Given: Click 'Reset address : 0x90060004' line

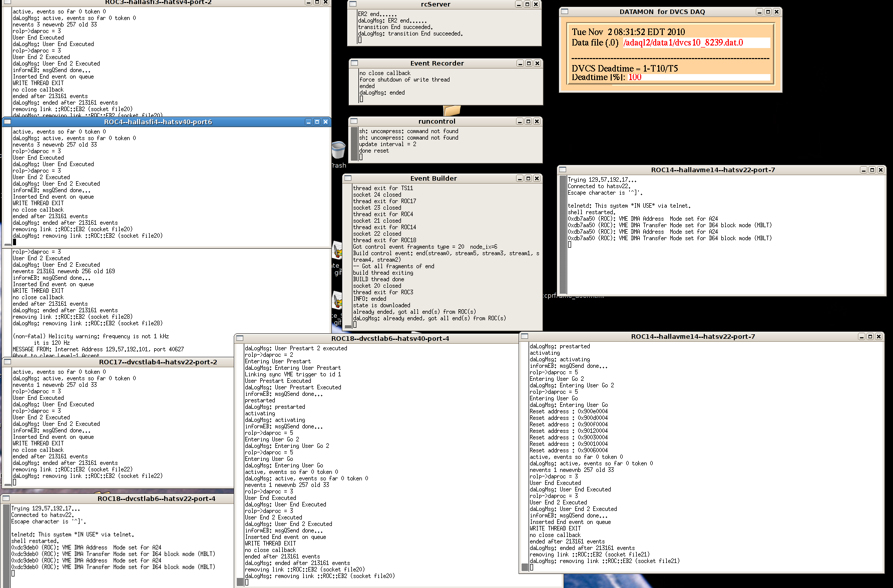Looking at the screenshot, I should pyautogui.click(x=569, y=450).
